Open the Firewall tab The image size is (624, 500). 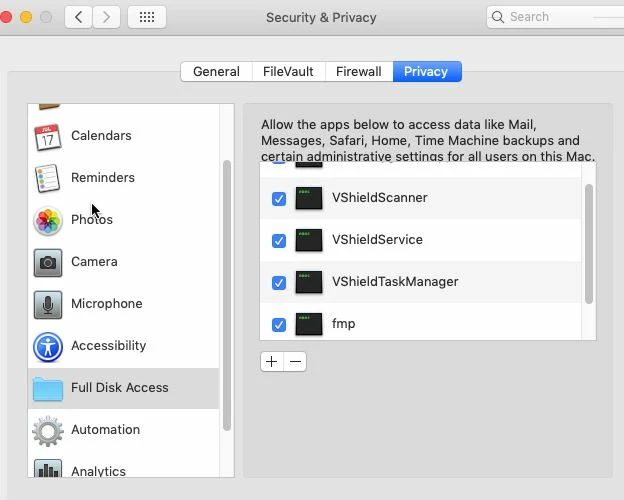click(x=359, y=72)
